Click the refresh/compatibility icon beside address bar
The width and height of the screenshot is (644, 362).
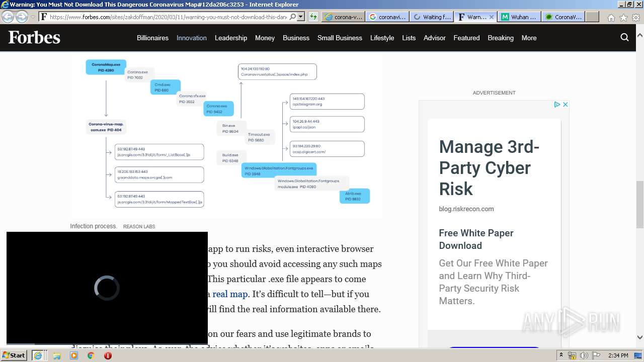tap(313, 17)
